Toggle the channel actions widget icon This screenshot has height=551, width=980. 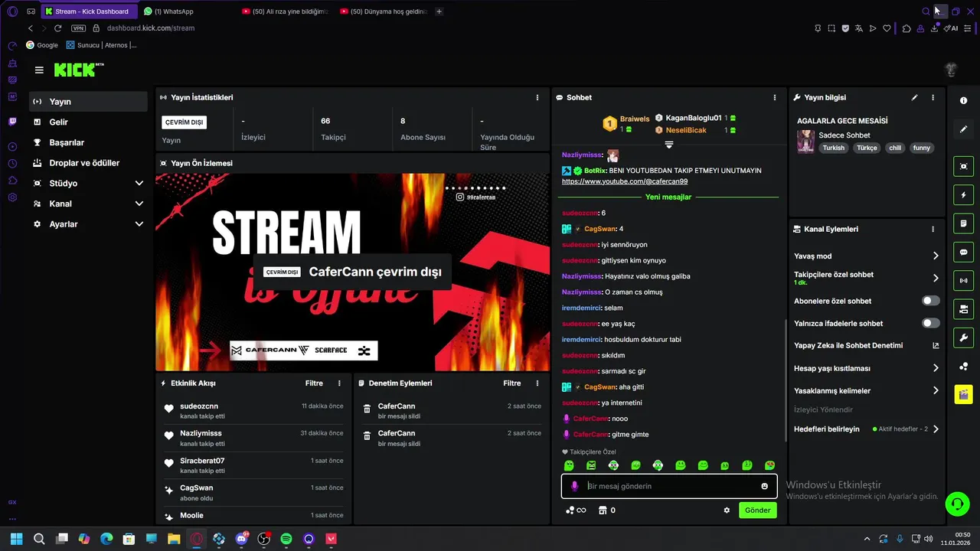[x=963, y=309]
